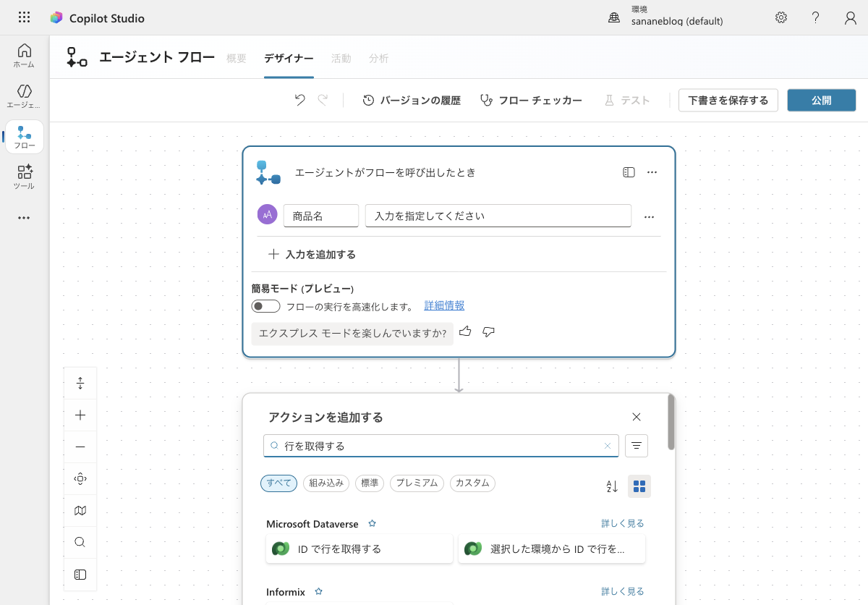This screenshot has height=605, width=868.
Task: Toggle the minimap icon
Action: [x=80, y=511]
